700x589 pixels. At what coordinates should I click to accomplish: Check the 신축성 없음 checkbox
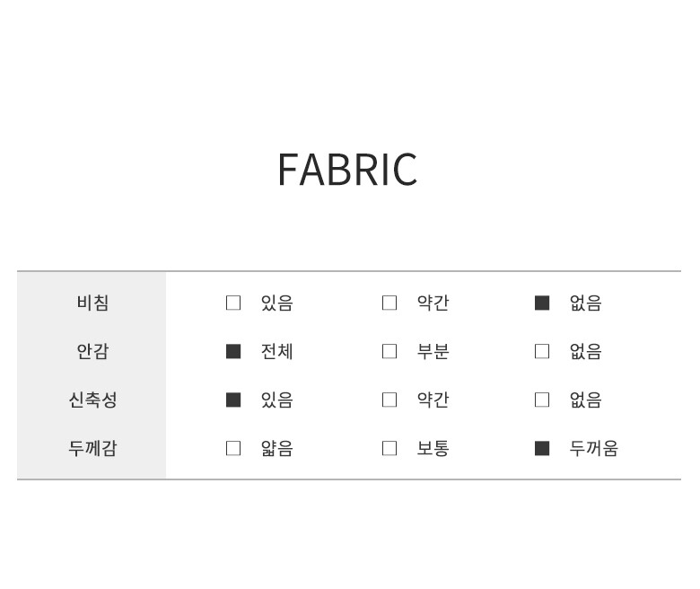(542, 400)
